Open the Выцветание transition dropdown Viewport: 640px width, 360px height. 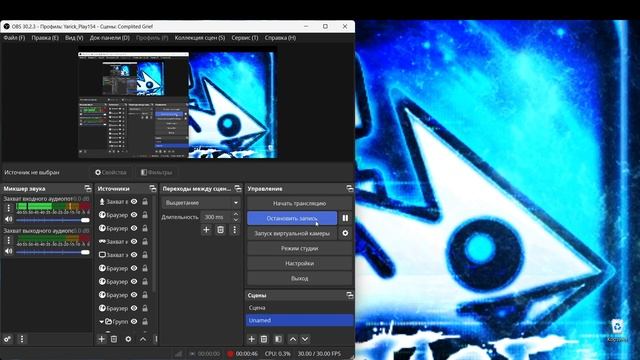(201, 203)
